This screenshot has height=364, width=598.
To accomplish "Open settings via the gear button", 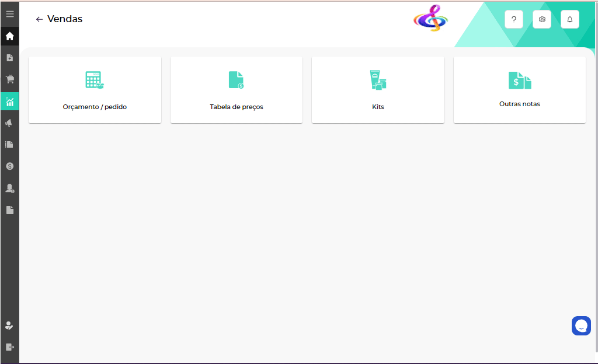I will 542,19.
